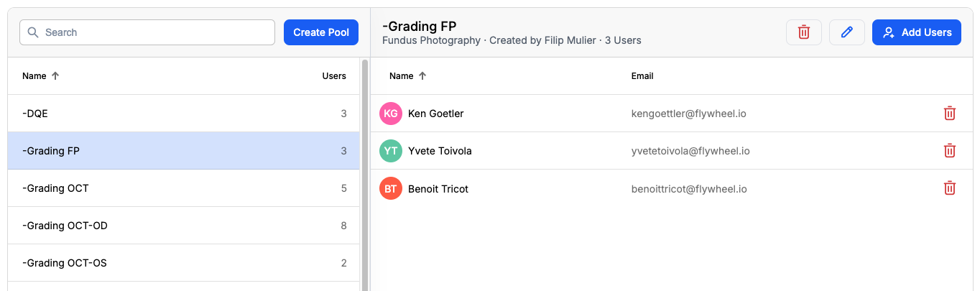Click the KG avatar for Ken Goetler
The image size is (980, 291).
(x=391, y=114)
